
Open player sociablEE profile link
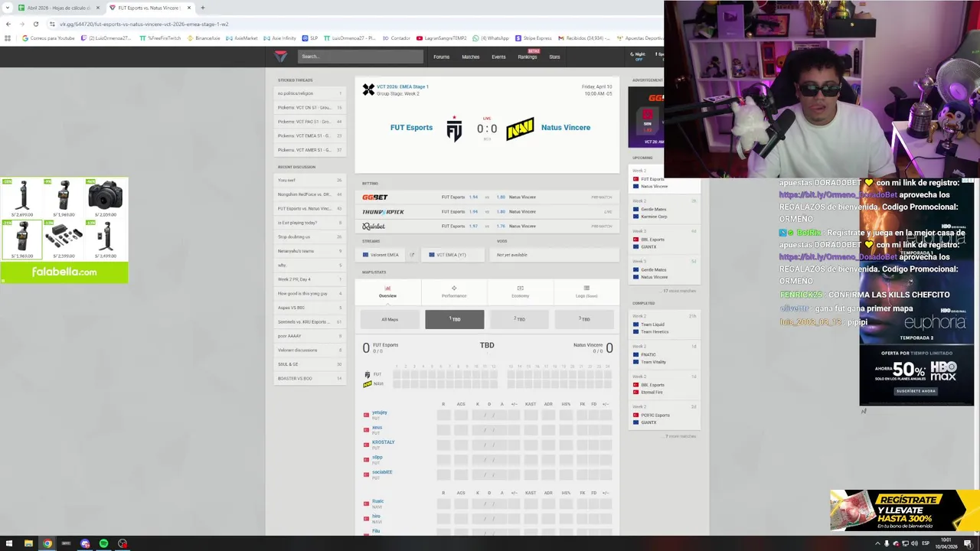[x=382, y=472]
